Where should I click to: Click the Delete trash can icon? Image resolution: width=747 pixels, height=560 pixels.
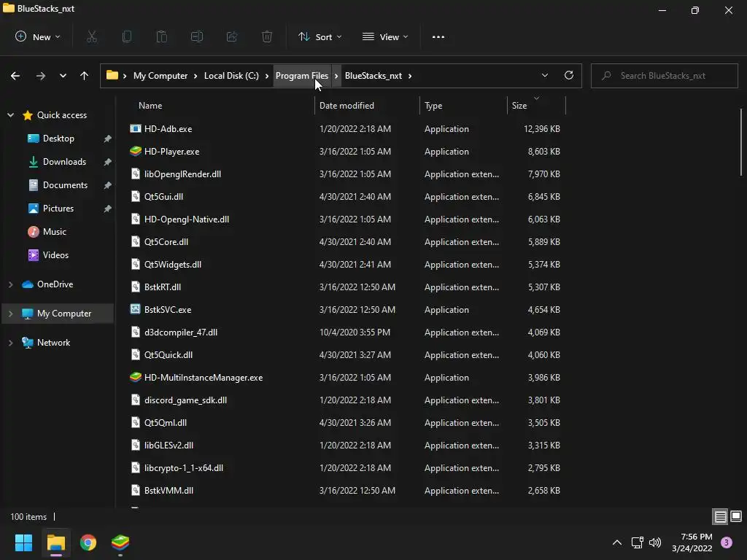point(267,36)
